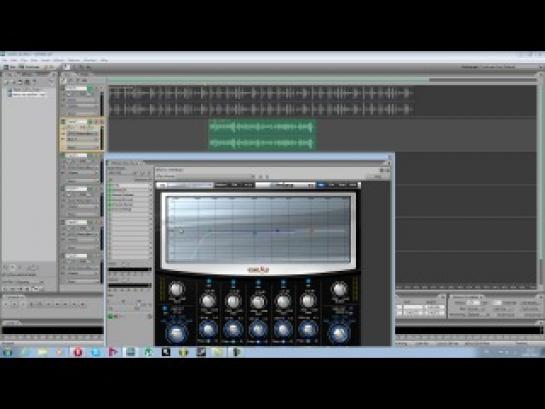The width and height of the screenshot is (545, 409).
Task: Click the fourth EQ band gain knob
Action: (x=283, y=300)
